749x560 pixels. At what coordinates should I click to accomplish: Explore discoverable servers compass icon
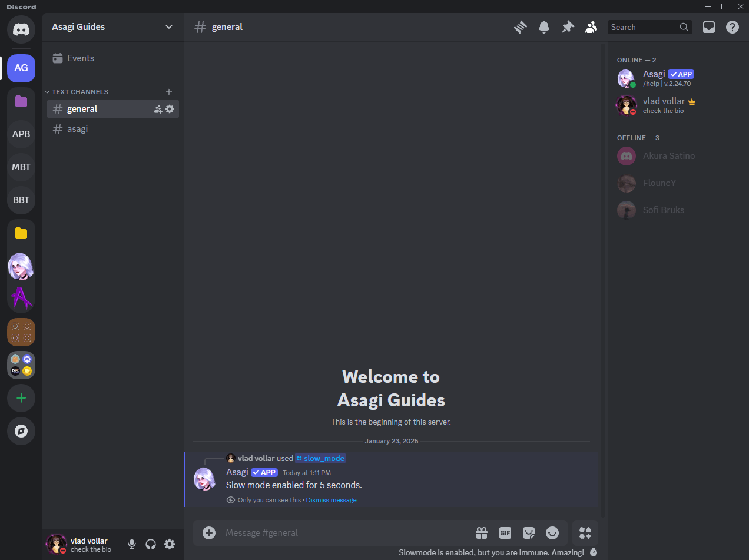pyautogui.click(x=21, y=431)
